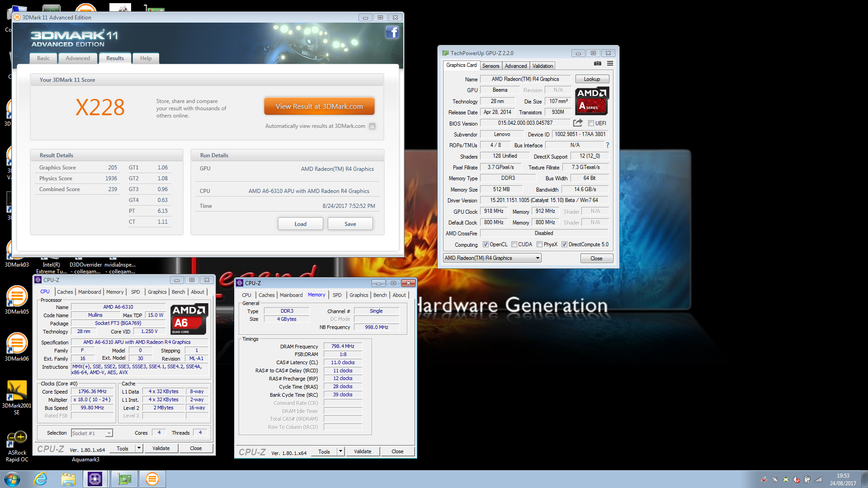Toggle the DirectCompute 5.0 checkbox
This screenshot has height=488, width=868.
tap(564, 244)
